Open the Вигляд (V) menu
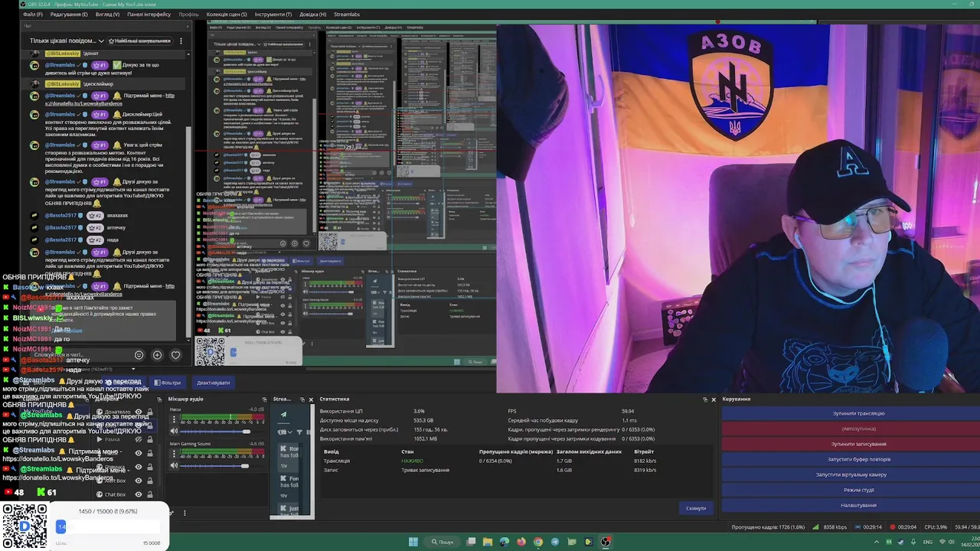980x551 pixels. 107,14
